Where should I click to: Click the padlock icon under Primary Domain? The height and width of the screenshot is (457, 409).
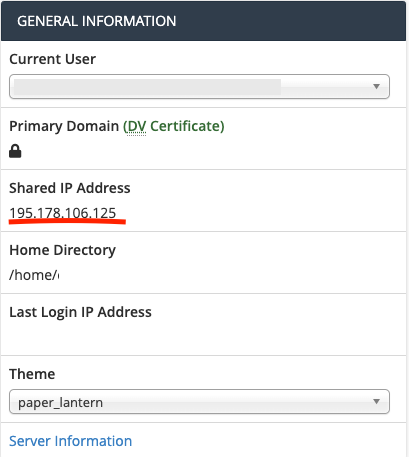click(15, 151)
